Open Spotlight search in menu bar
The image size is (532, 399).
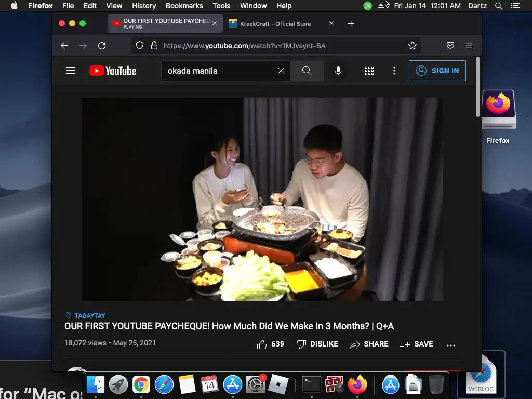498,6
